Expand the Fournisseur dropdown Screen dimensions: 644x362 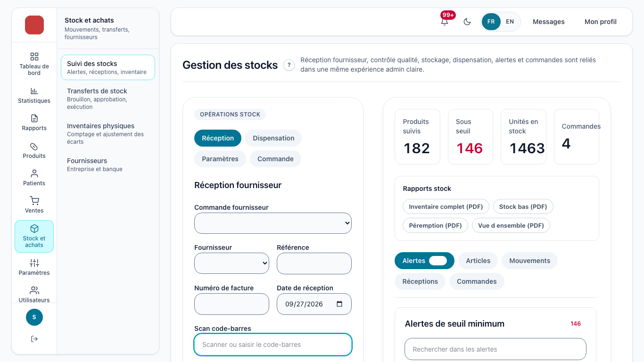(x=231, y=263)
